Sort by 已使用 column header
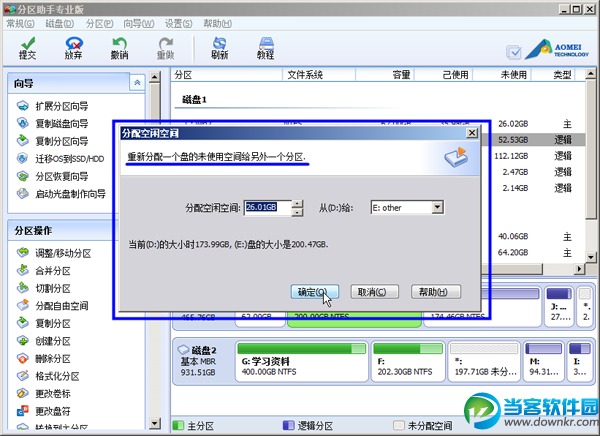 pos(444,75)
